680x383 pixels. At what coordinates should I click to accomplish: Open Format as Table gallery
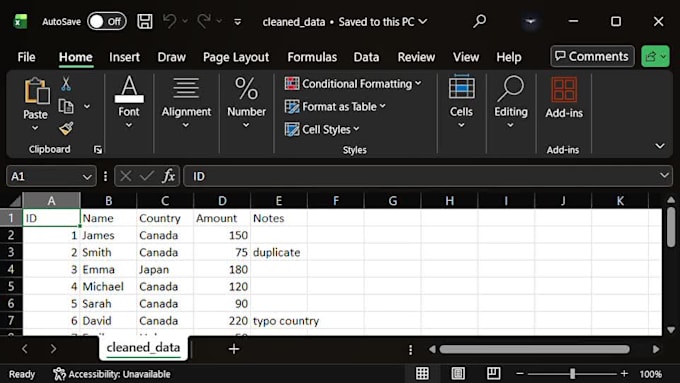click(x=335, y=106)
